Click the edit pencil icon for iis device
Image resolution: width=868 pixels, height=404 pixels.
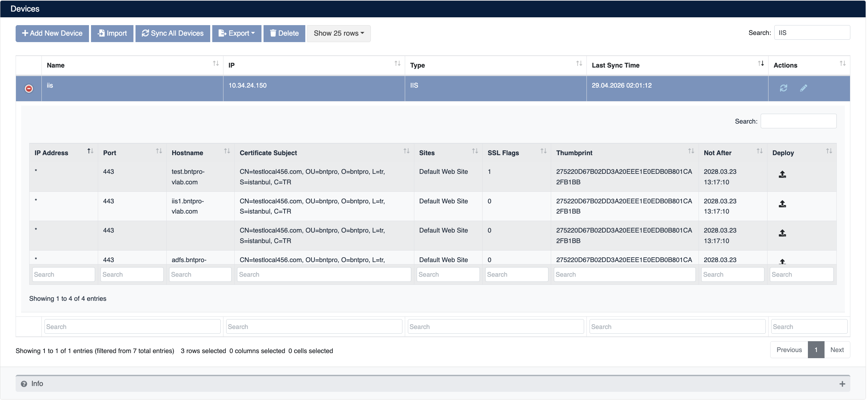803,88
